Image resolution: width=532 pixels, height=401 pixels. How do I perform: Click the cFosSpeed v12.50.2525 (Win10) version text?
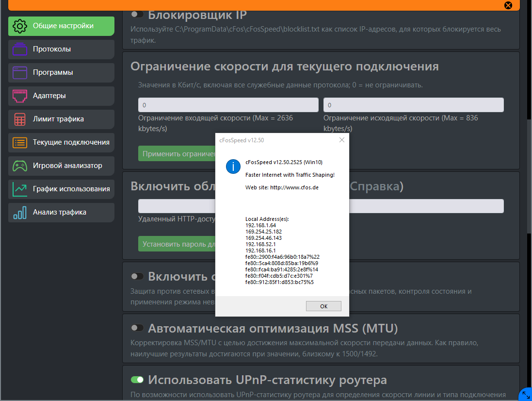tap(284, 162)
